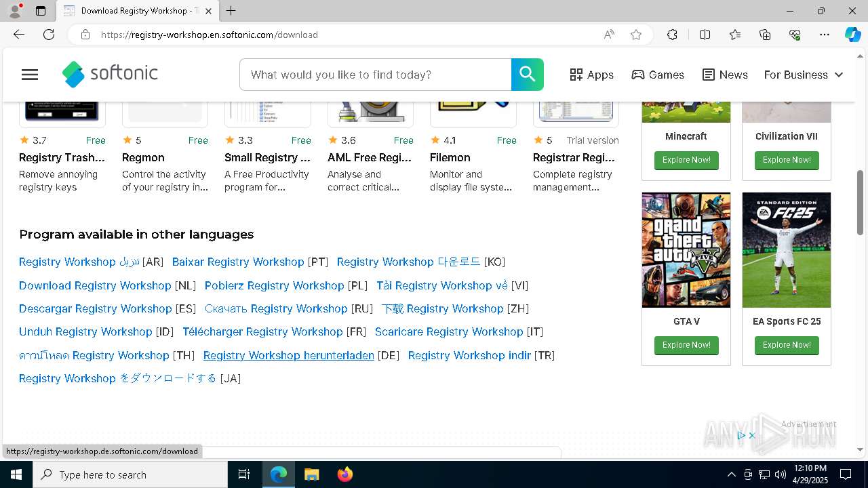Open Windows Start menu

click(16, 474)
